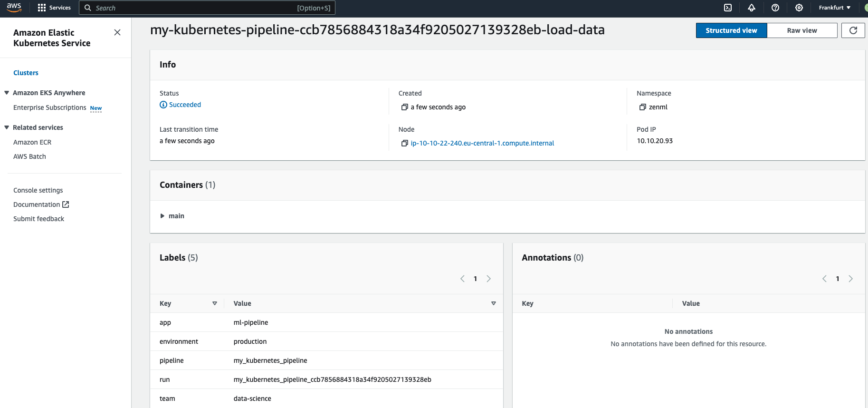Click the refresh button
Screen dimensions: 868x408
[853, 30]
